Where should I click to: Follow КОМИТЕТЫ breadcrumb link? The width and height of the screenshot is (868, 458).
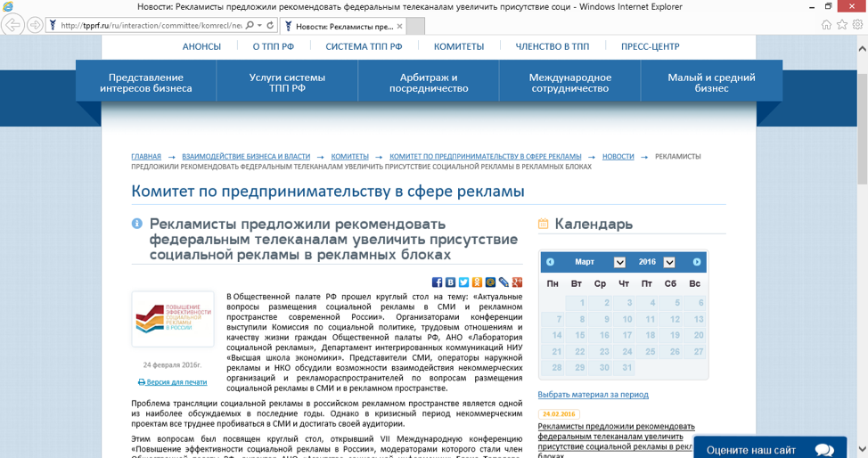pos(350,157)
